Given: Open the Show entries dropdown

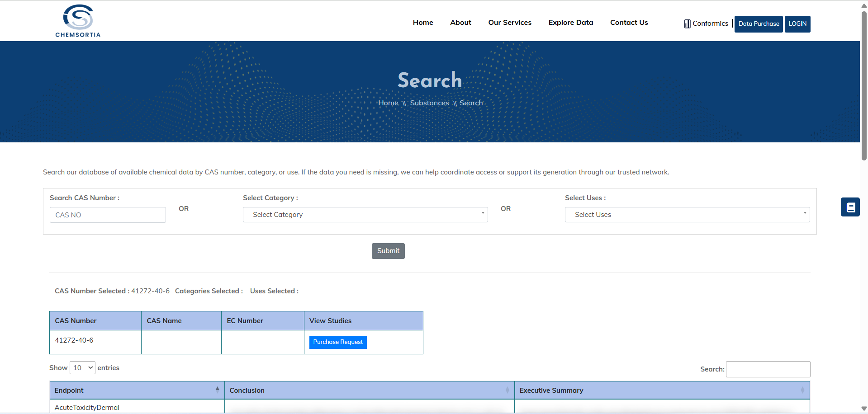Looking at the screenshot, I should point(82,367).
